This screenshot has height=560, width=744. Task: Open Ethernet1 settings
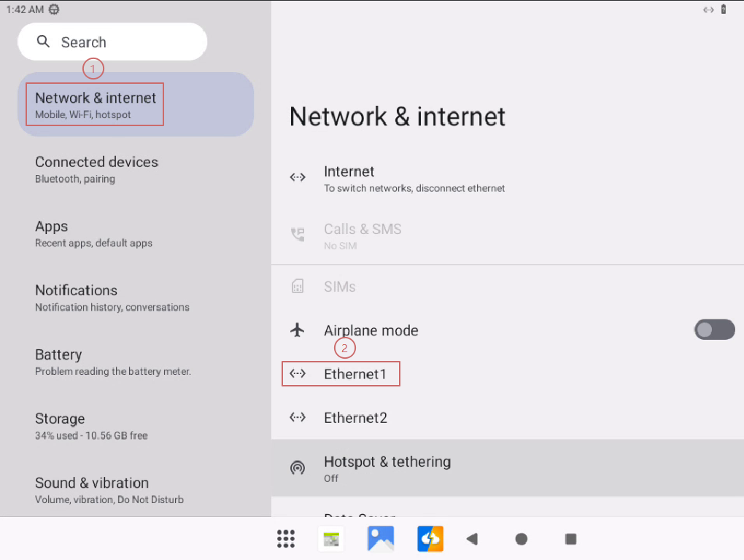[355, 374]
